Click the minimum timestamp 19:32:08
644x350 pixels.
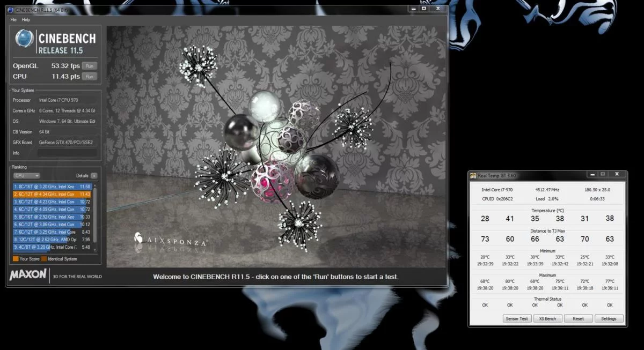pyautogui.click(x=610, y=264)
